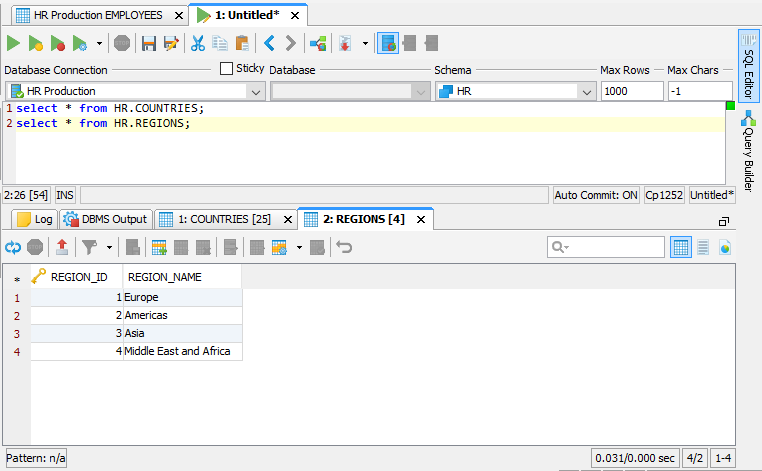
Task: Click the Max Rows field showing 1000
Action: [632, 91]
